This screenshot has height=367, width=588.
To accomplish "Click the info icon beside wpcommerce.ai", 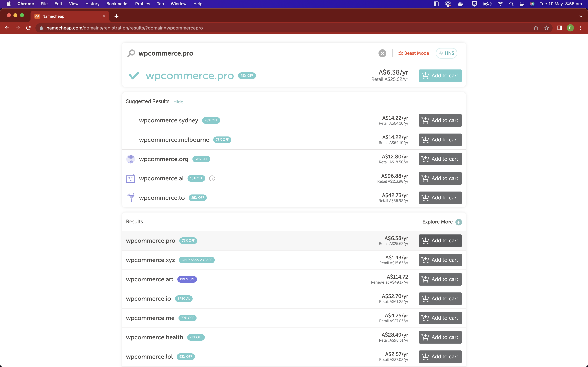I will point(212,178).
